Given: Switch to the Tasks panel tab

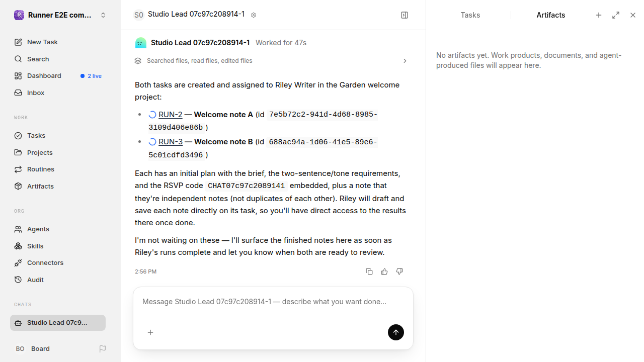Looking at the screenshot, I should click(x=470, y=15).
